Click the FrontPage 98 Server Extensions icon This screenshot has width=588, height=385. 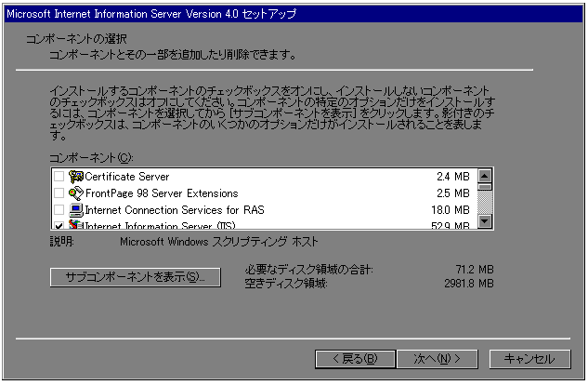point(76,193)
